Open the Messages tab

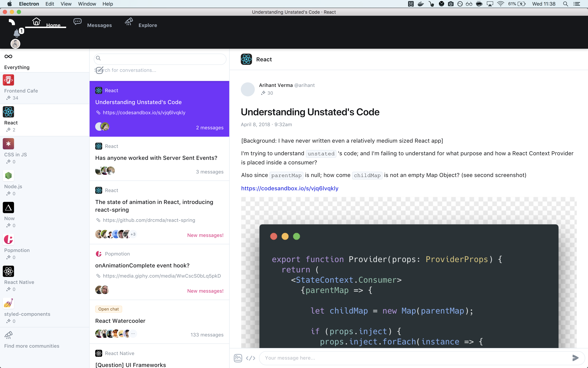tap(93, 22)
